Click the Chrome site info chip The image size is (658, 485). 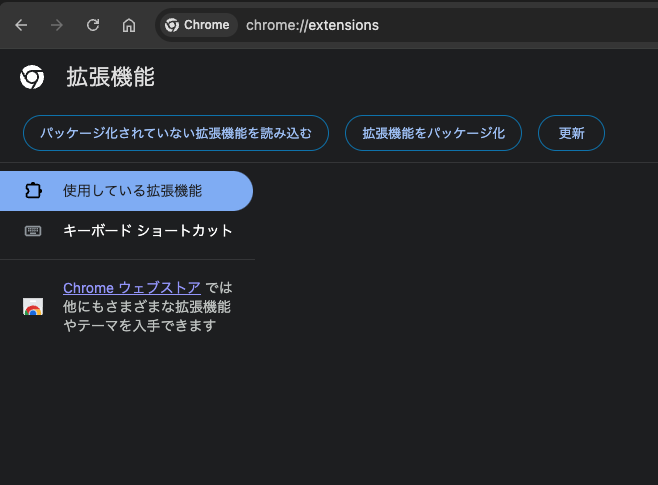(197, 25)
